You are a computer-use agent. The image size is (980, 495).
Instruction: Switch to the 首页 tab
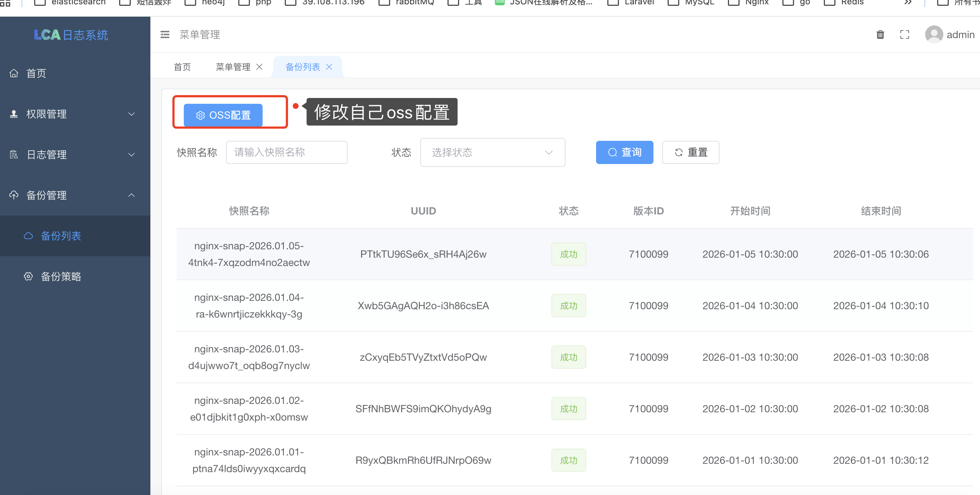click(182, 67)
